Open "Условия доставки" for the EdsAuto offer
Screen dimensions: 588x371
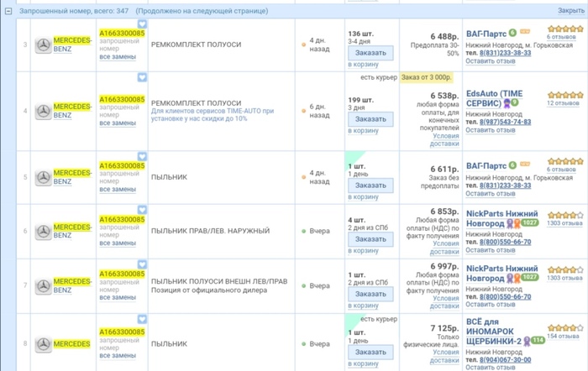[444, 139]
